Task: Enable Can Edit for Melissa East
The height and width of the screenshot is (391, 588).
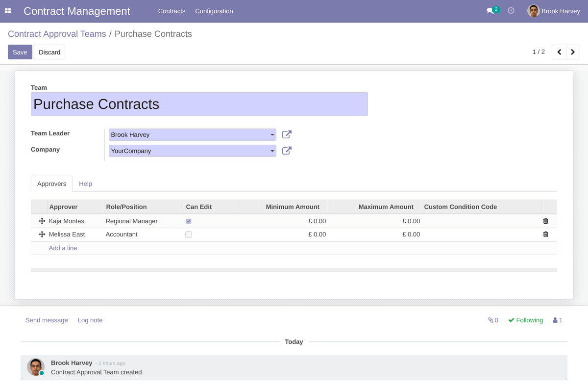Action: pos(189,235)
